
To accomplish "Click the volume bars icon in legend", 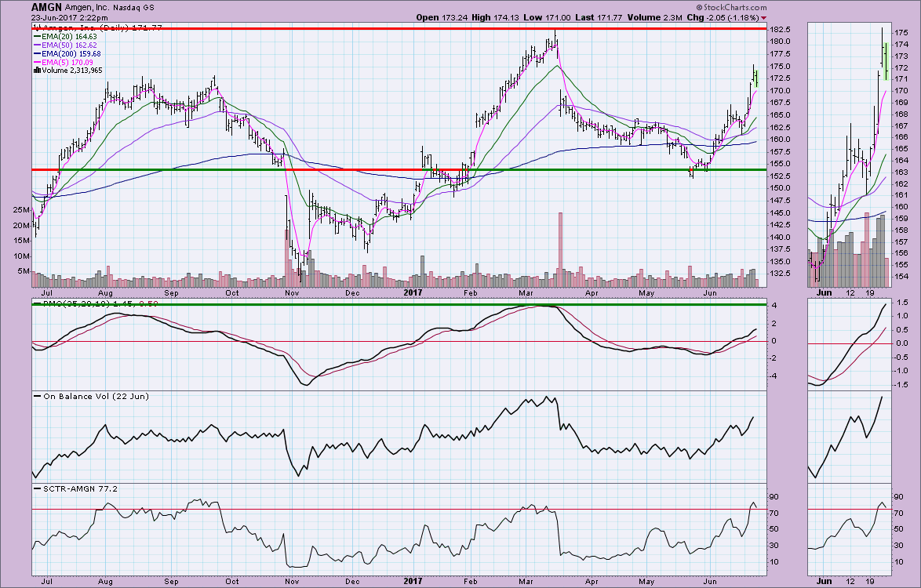I will click(x=35, y=70).
